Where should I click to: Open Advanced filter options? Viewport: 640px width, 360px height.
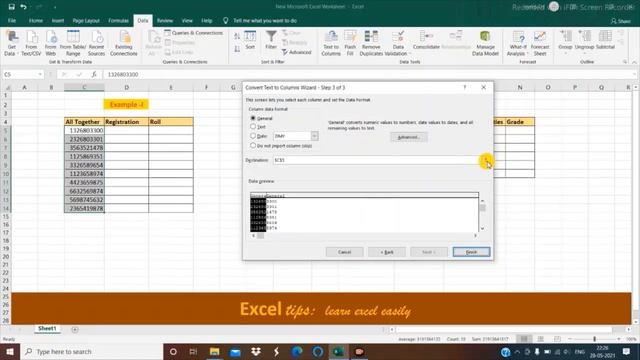click(x=297, y=52)
